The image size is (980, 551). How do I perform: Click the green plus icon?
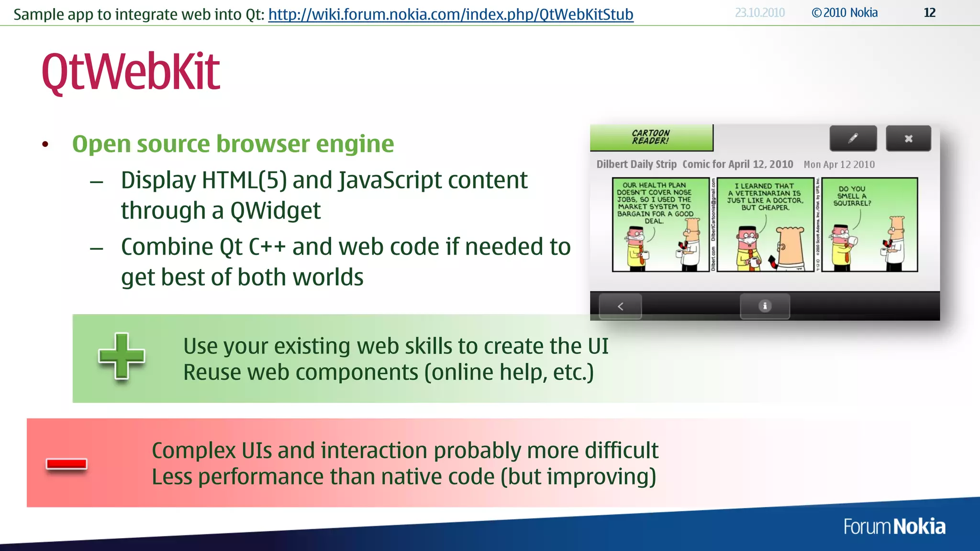(122, 356)
